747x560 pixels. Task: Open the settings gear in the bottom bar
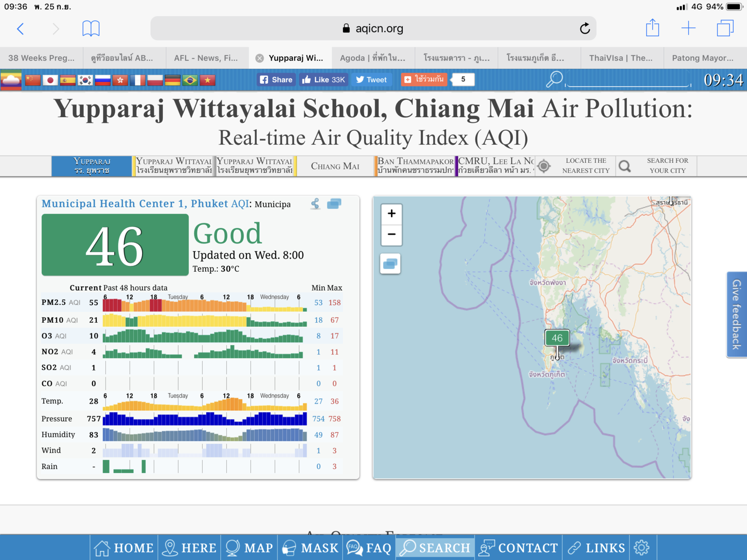pos(642,548)
